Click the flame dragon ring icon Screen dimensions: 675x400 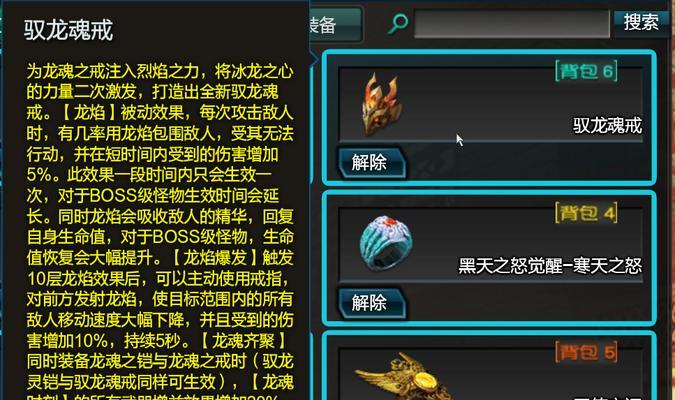[381, 104]
